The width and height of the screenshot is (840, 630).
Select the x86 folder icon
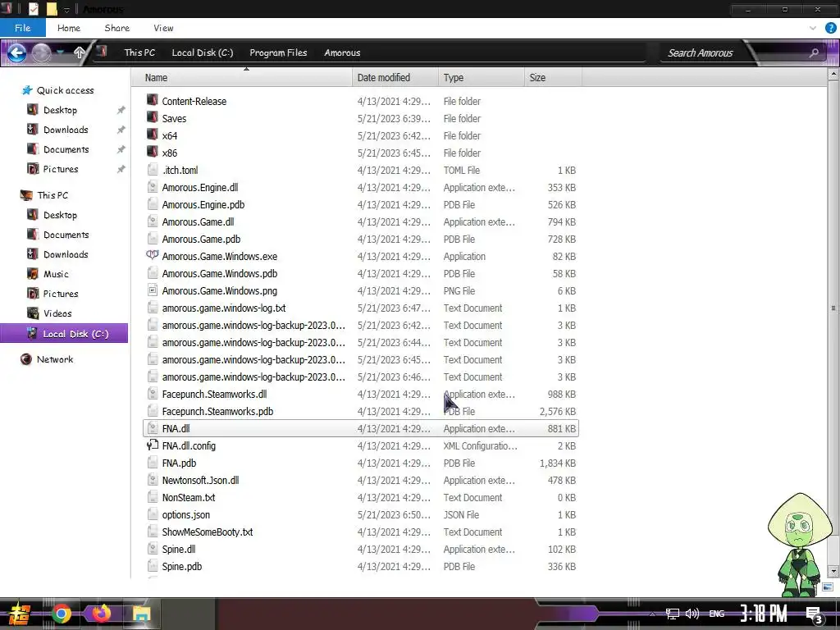coord(152,152)
